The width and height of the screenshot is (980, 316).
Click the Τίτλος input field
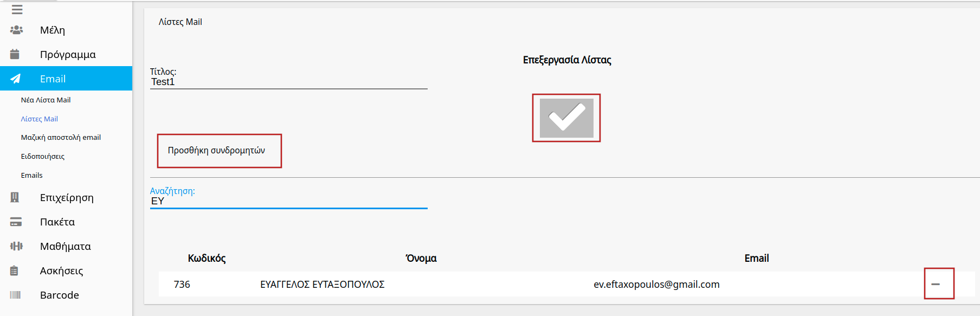click(x=288, y=82)
